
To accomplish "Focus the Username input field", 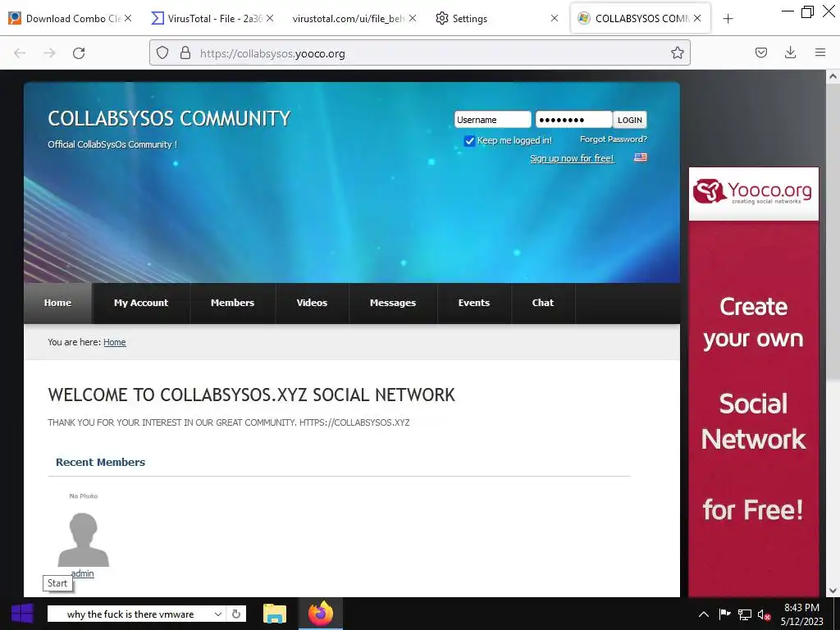I will pos(492,120).
